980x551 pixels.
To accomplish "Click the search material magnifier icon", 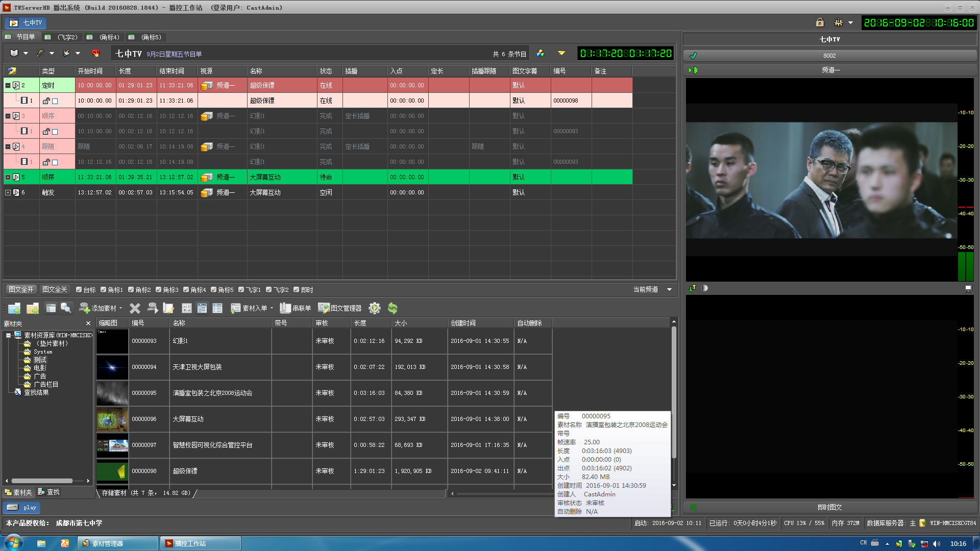I will click(x=66, y=308).
